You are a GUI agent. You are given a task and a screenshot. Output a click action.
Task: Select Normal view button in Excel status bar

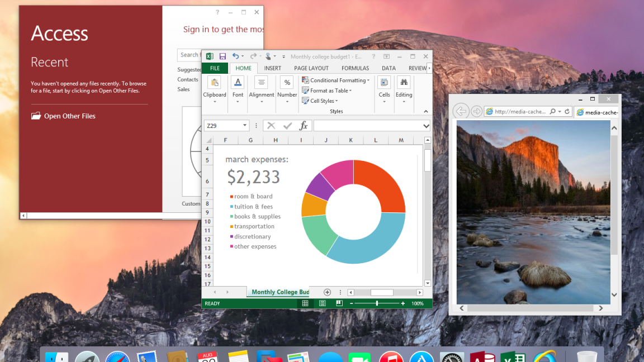pos(305,303)
